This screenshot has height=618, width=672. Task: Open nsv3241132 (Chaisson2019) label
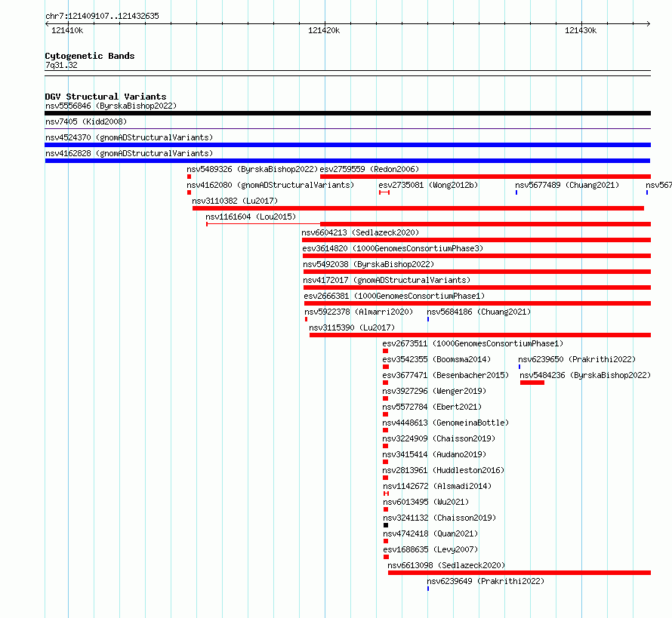tap(439, 518)
